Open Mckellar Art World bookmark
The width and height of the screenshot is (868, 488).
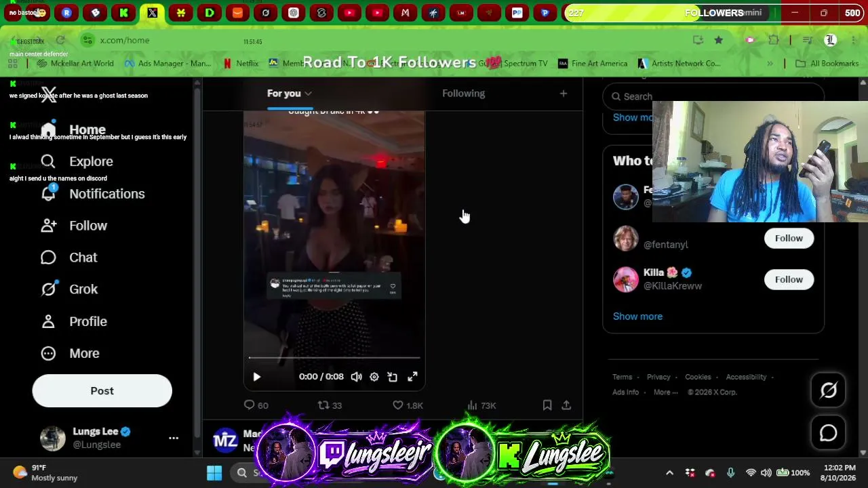pos(76,63)
